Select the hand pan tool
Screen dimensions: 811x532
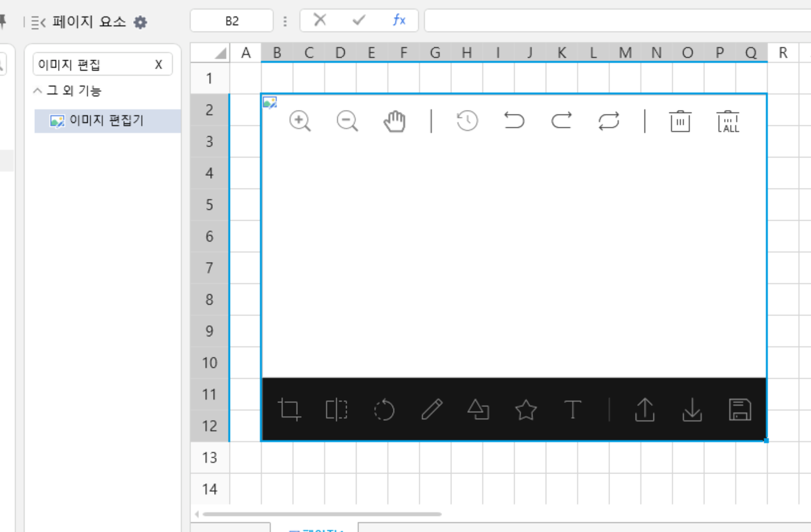point(395,121)
